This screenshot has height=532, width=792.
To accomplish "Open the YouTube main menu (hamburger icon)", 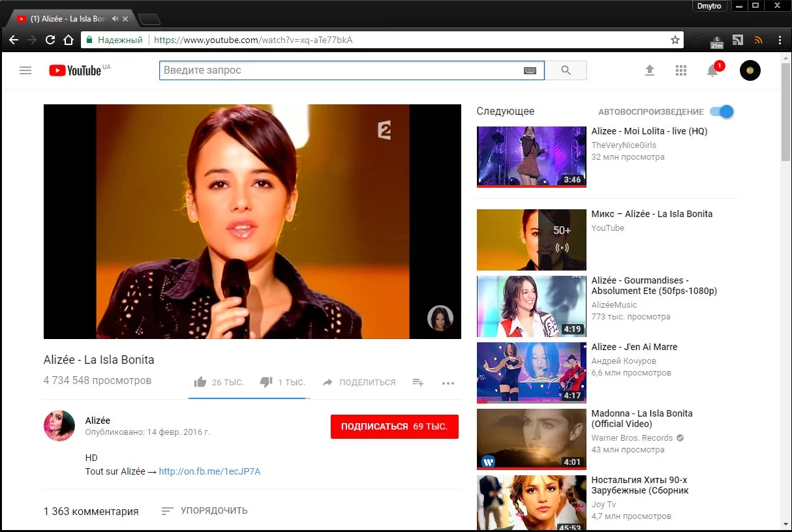I will pos(25,70).
